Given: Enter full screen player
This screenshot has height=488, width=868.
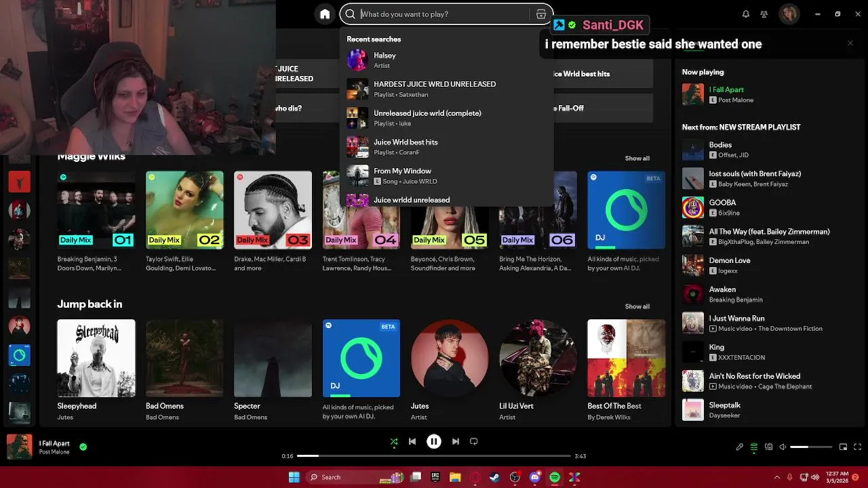Looking at the screenshot, I should point(858,447).
